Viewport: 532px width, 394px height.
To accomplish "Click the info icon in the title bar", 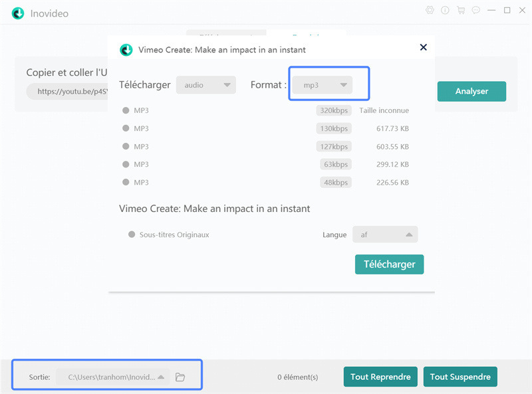I will [x=445, y=11].
